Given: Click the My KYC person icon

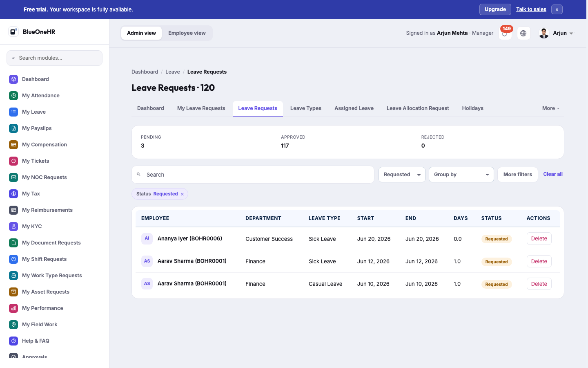Looking at the screenshot, I should coord(13,226).
